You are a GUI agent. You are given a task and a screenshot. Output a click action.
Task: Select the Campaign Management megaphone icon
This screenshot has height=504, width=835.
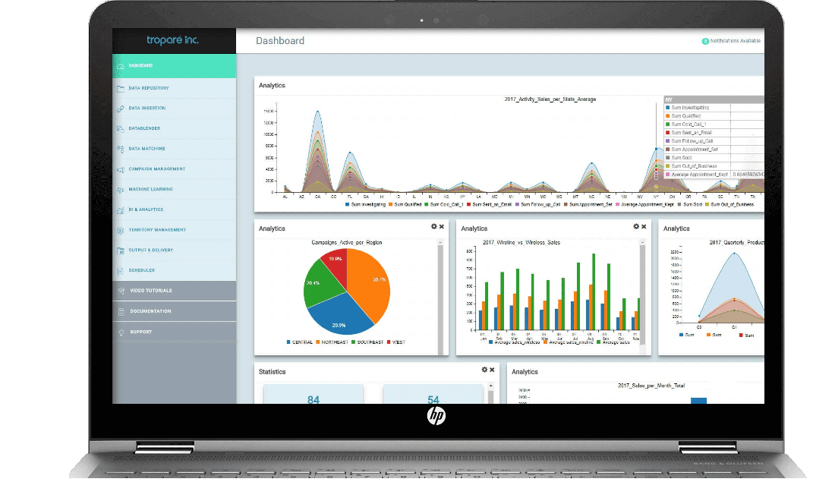click(121, 169)
